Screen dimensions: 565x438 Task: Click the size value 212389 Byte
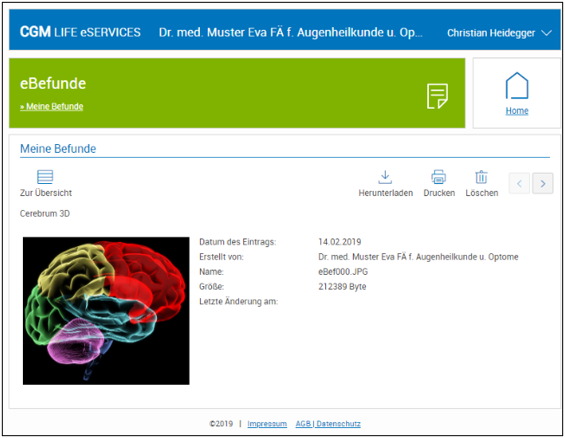342,287
